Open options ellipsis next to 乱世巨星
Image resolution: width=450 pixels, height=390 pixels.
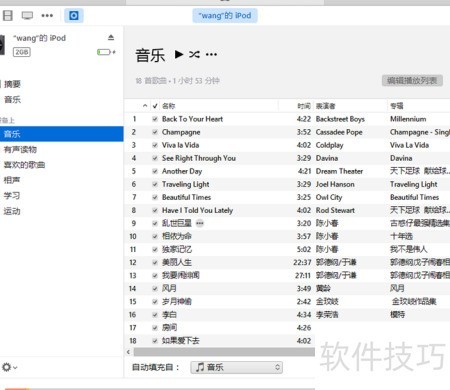tap(200, 223)
